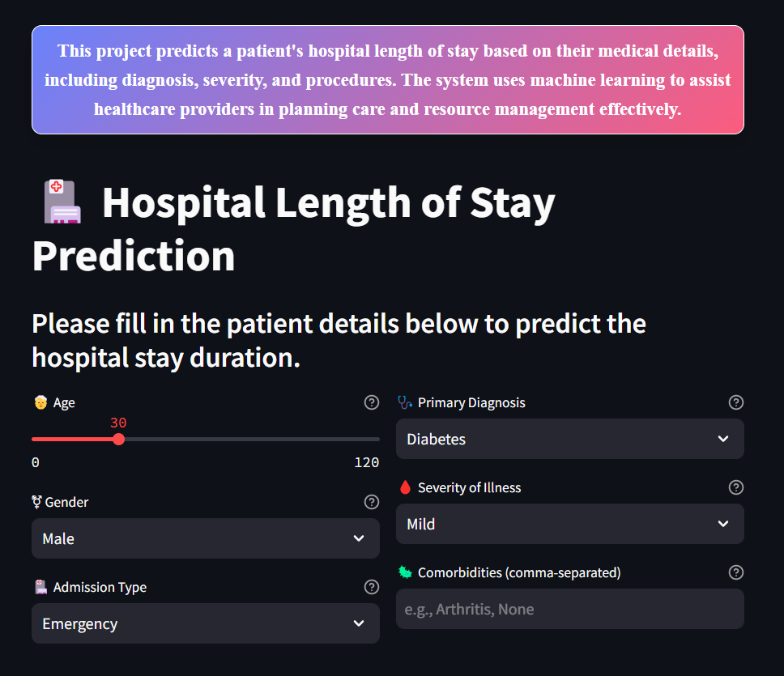The image size is (784, 676).
Task: Click the help icon beside Comorbidities
Action: [x=736, y=572]
